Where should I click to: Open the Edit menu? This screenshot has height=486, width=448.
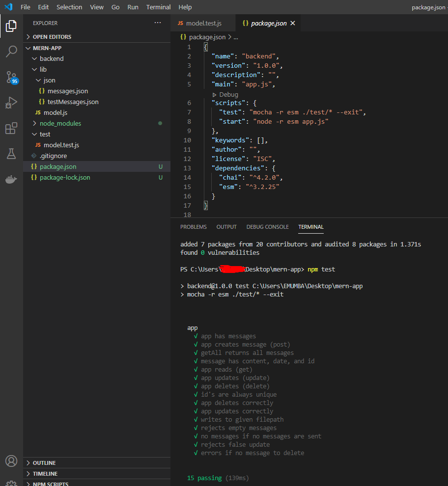pos(43,7)
